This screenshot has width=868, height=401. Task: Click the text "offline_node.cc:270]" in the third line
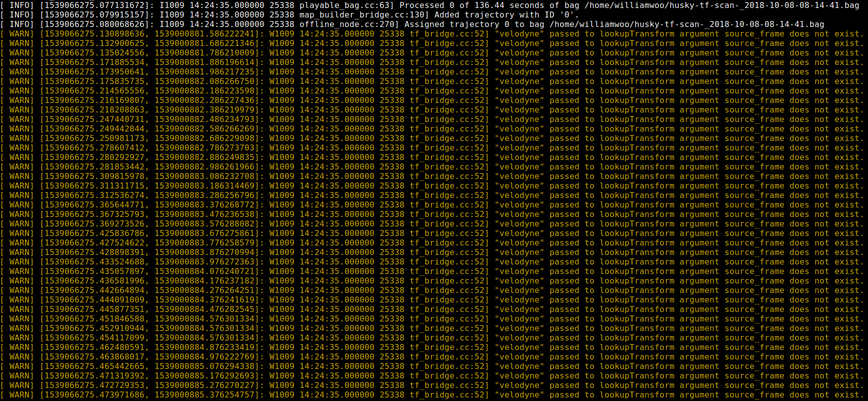click(x=349, y=24)
